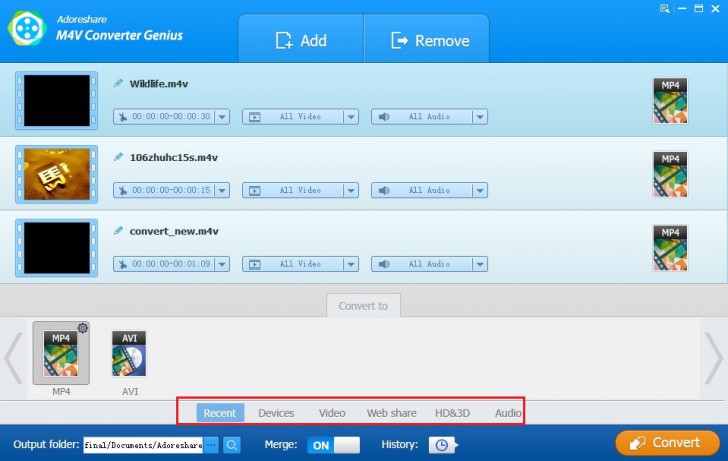Open Wildlife.m4v video thumbnail
Viewport: 728px width, 461px height.
[57, 100]
